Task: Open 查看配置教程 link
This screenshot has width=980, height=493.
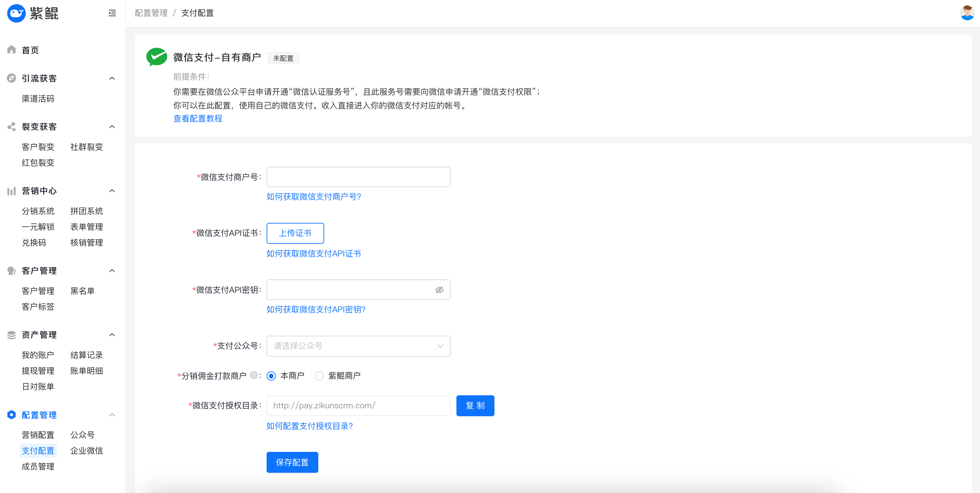Action: [198, 118]
